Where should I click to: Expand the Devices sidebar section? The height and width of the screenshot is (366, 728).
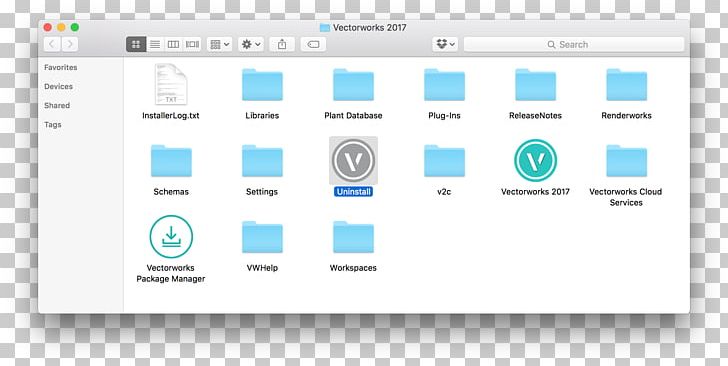[58, 86]
